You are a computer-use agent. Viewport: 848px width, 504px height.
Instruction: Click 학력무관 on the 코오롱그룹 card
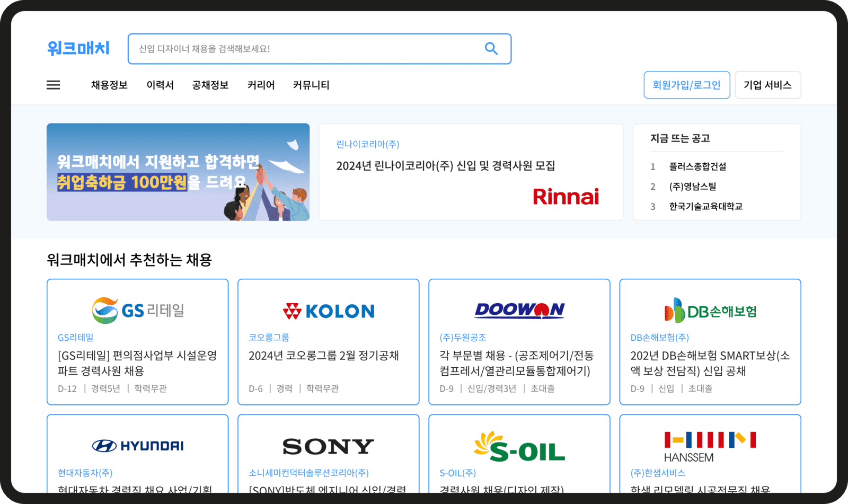pos(322,388)
